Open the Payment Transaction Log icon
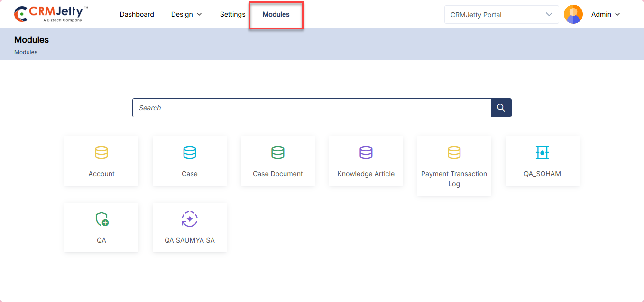 (x=454, y=152)
